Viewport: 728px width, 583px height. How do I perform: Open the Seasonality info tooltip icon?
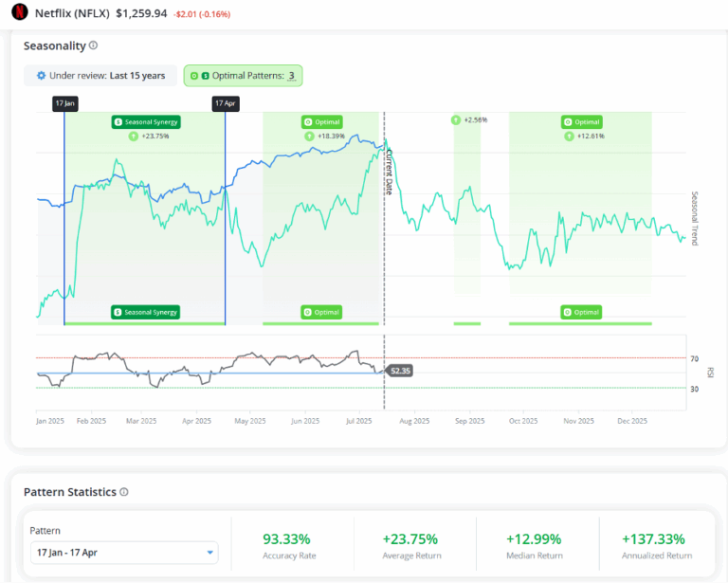(93, 45)
